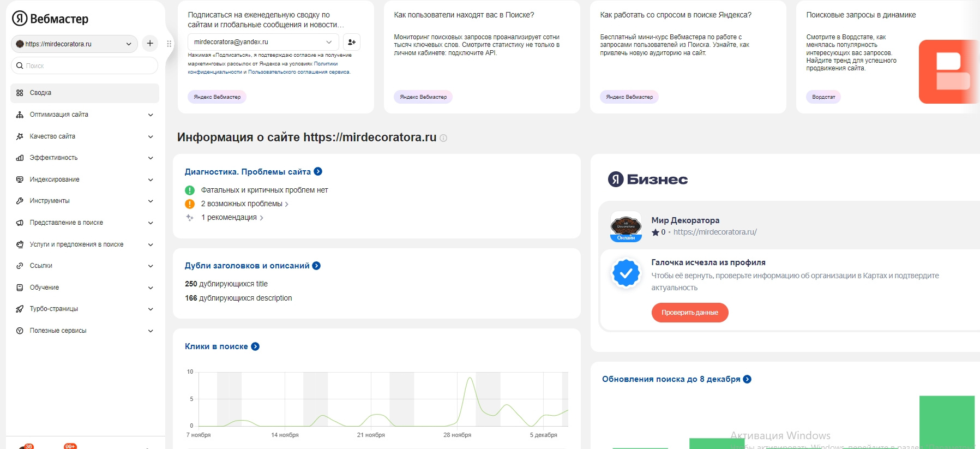Click the green no-critical-problems status icon

pyautogui.click(x=190, y=190)
